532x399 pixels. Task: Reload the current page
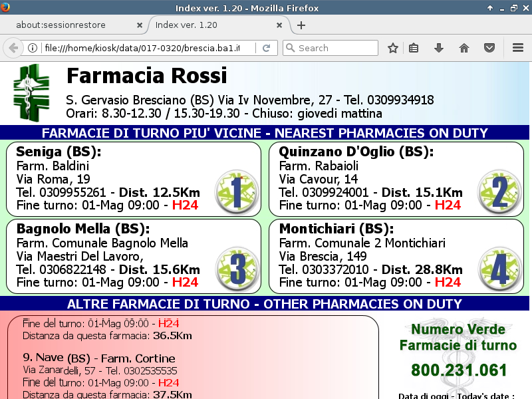coord(267,48)
